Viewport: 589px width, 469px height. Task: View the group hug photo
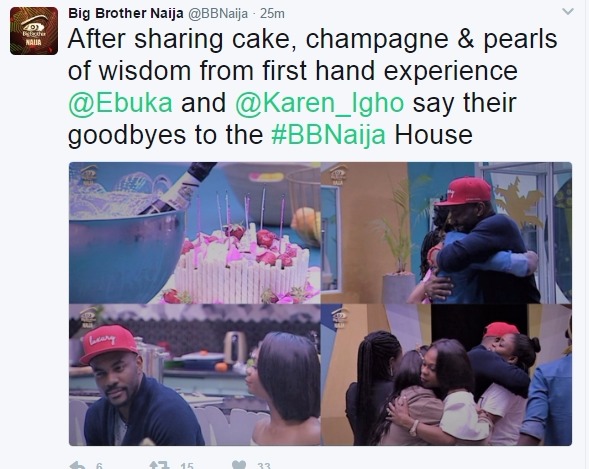coord(447,375)
